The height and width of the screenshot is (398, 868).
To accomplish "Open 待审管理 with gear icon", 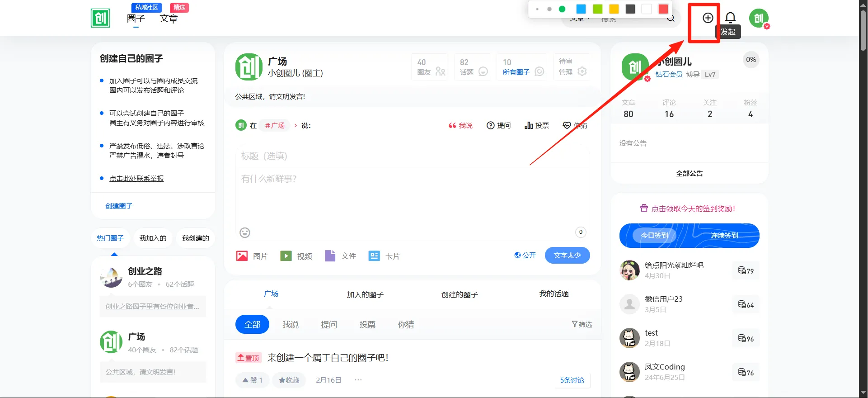I will [x=572, y=67].
